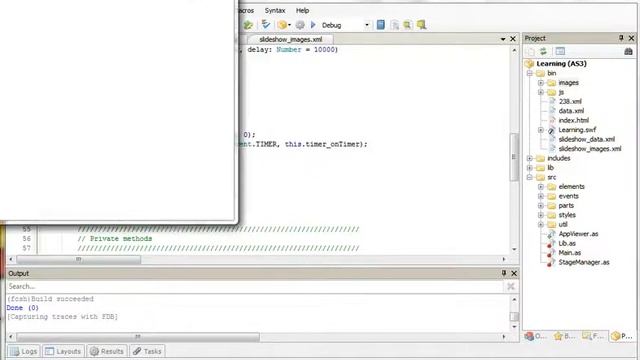
Task: Open the Debug configuration dropdown
Action: coord(367,25)
